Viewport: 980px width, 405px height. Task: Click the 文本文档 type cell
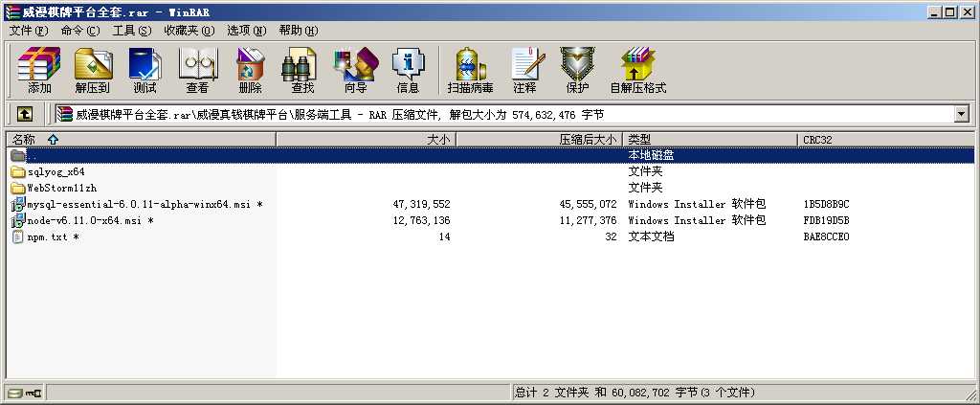651,236
